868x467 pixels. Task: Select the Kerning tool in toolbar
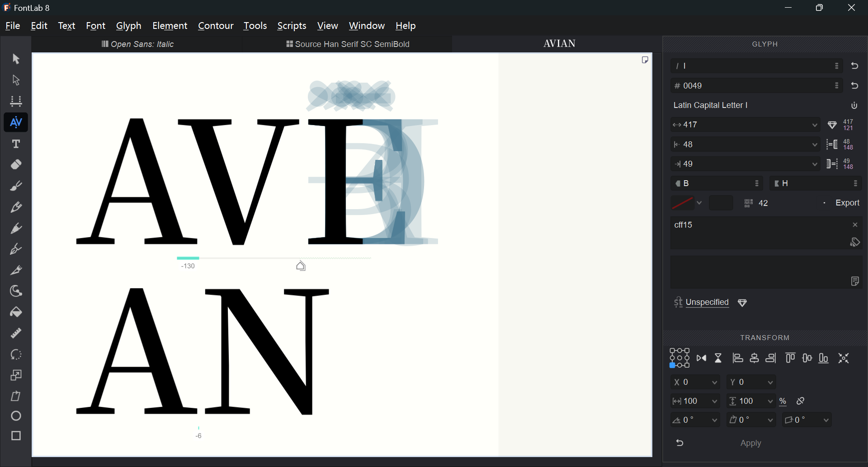pyautogui.click(x=16, y=122)
